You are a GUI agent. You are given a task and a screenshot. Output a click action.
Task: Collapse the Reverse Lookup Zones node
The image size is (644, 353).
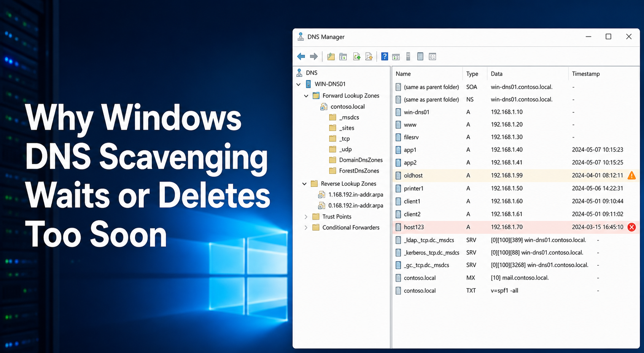click(304, 184)
